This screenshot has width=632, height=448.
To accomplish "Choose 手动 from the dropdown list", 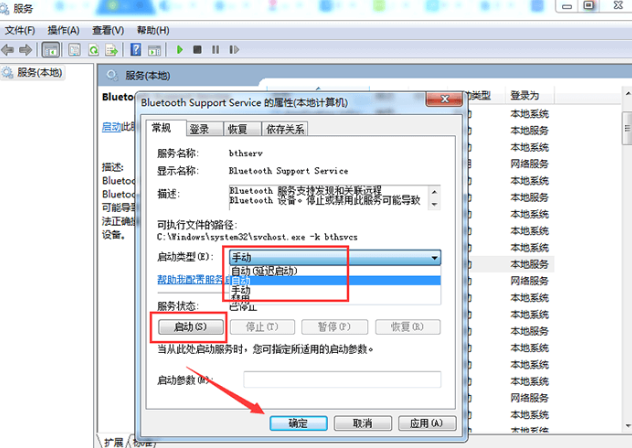I will (x=335, y=290).
